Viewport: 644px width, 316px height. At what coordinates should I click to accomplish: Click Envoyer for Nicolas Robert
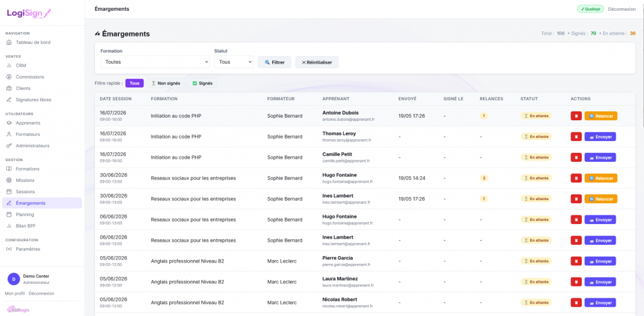pos(600,302)
